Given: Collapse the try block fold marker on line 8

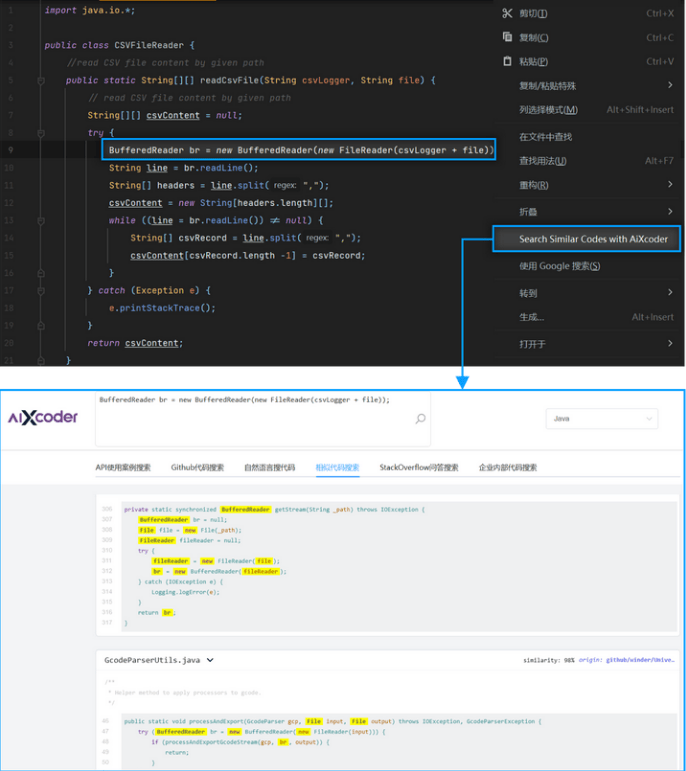Looking at the screenshot, I should point(41,133).
